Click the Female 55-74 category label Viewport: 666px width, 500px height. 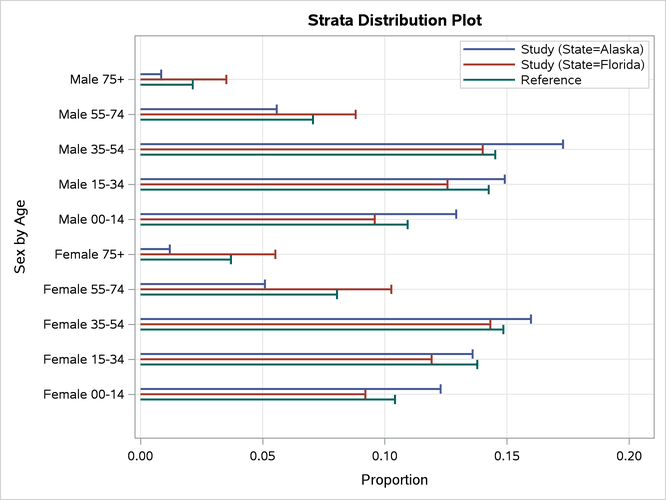[84, 289]
